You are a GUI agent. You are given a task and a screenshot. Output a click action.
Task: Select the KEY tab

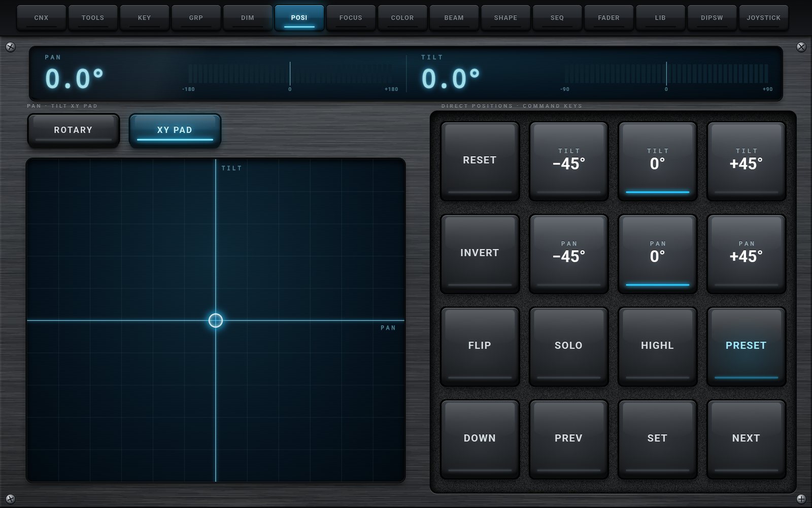[145, 18]
